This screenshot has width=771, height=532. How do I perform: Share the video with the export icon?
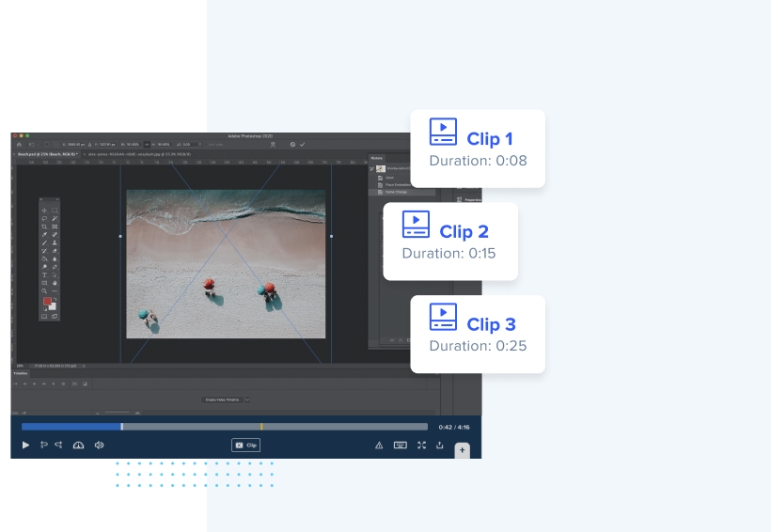[x=440, y=445]
